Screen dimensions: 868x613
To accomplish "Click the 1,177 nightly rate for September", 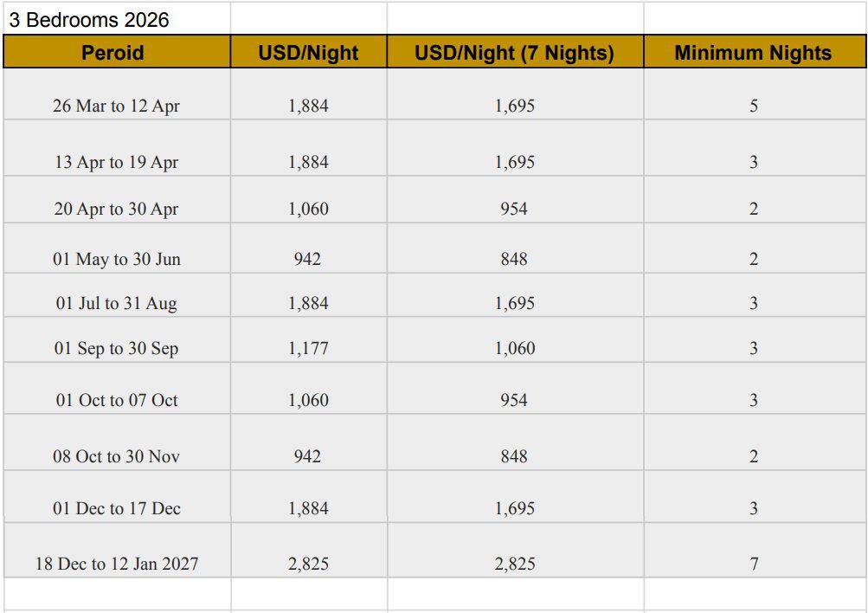I will point(308,349).
